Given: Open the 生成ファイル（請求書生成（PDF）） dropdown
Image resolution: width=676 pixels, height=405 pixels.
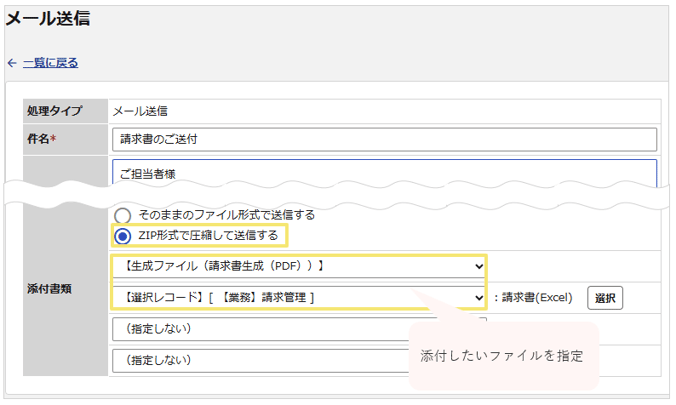Looking at the screenshot, I should (299, 266).
